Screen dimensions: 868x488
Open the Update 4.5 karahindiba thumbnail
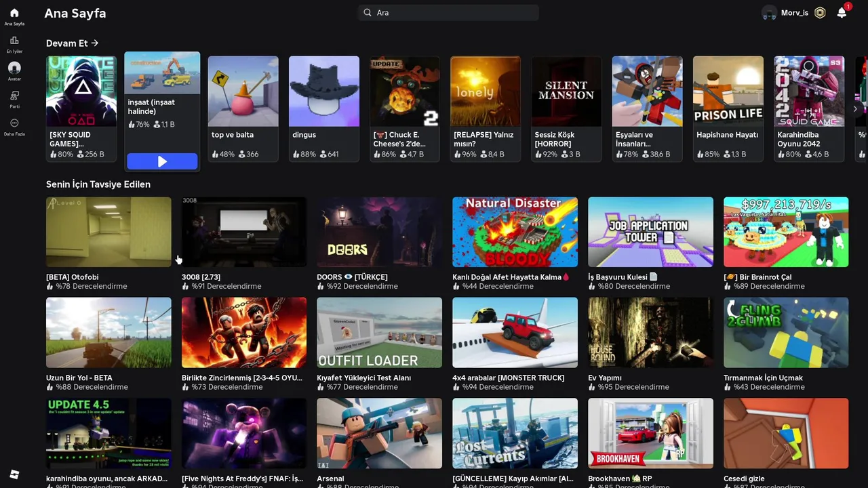pos(108,433)
